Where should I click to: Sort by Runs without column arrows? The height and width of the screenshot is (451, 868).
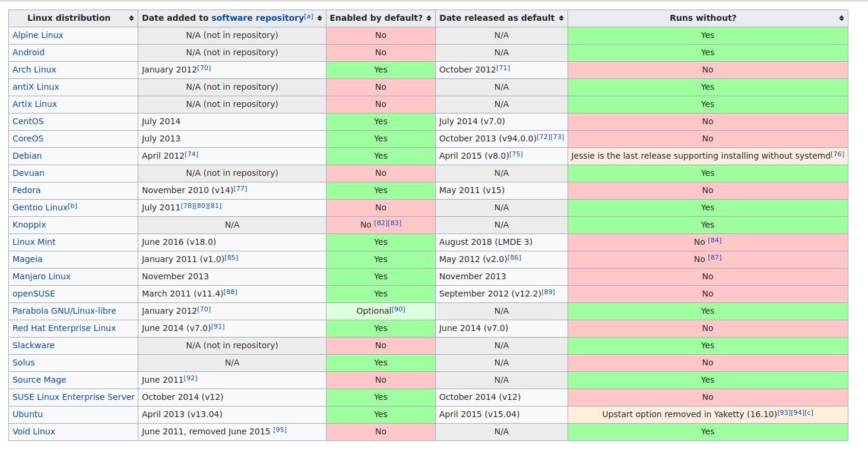[842, 18]
